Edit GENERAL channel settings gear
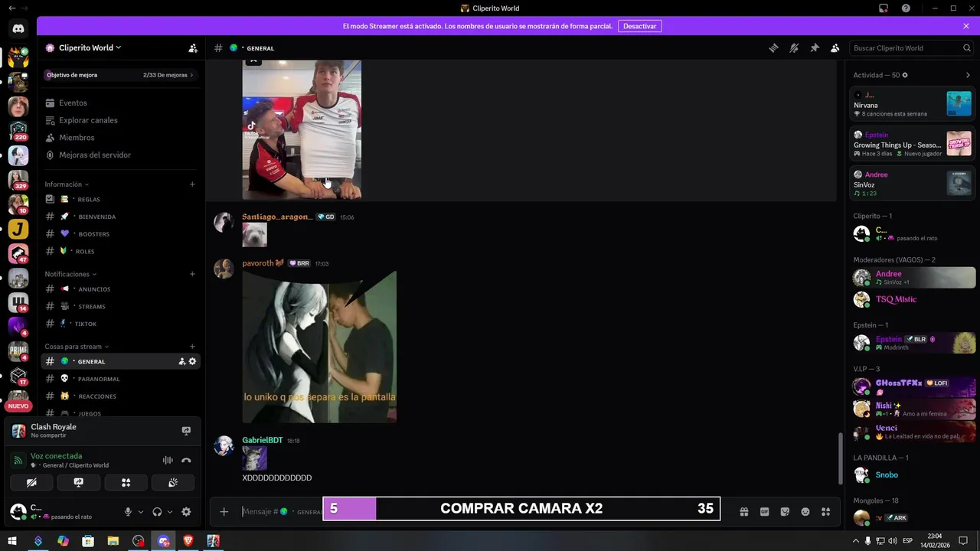Screen dimensions: 980x551 point(192,361)
